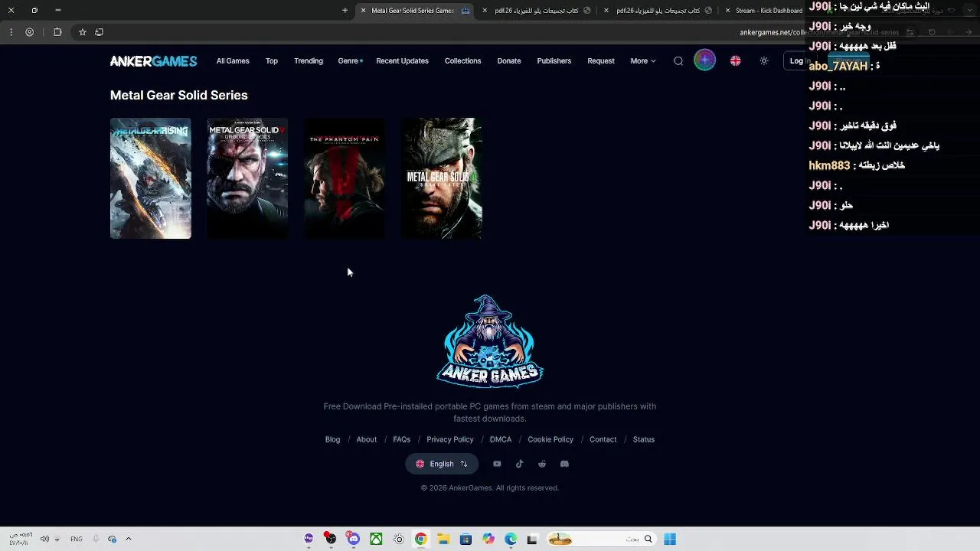Open Metal Gear Solid V Ground Zeroes cover
Viewport: 980px width, 551px height.
click(247, 178)
